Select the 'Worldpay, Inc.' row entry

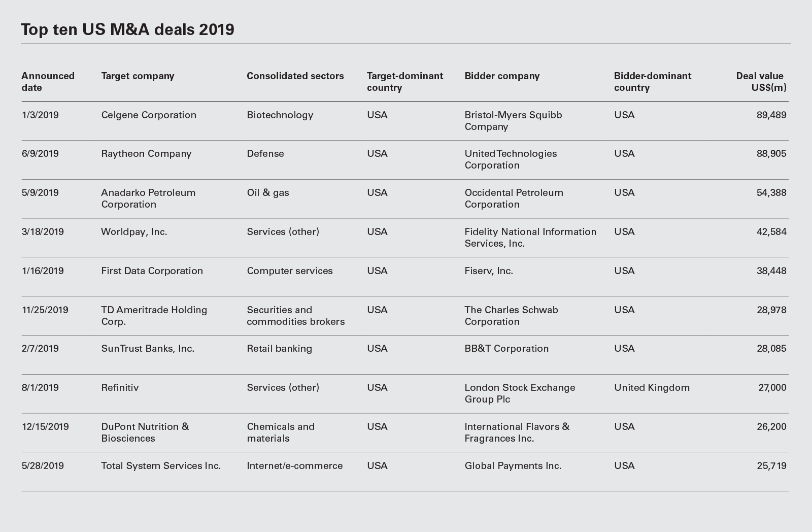pyautogui.click(x=134, y=232)
